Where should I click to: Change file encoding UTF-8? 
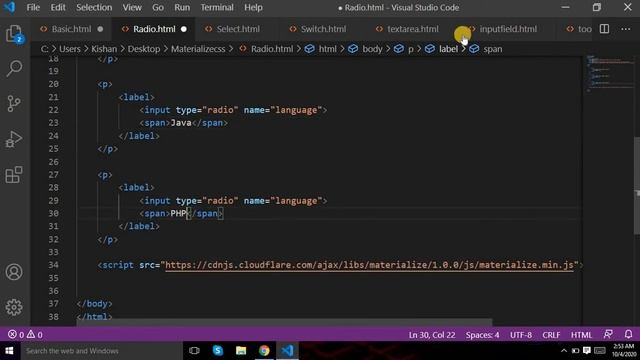(521, 335)
